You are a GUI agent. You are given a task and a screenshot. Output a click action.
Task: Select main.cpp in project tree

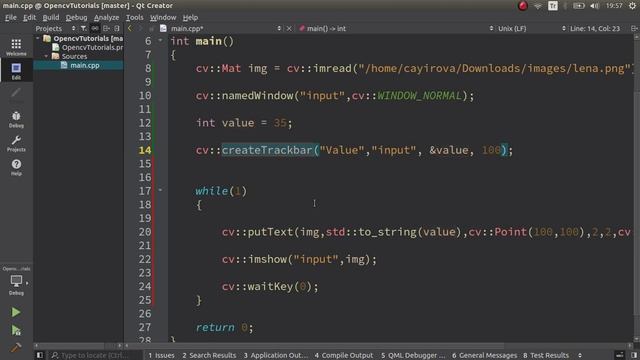click(x=84, y=65)
